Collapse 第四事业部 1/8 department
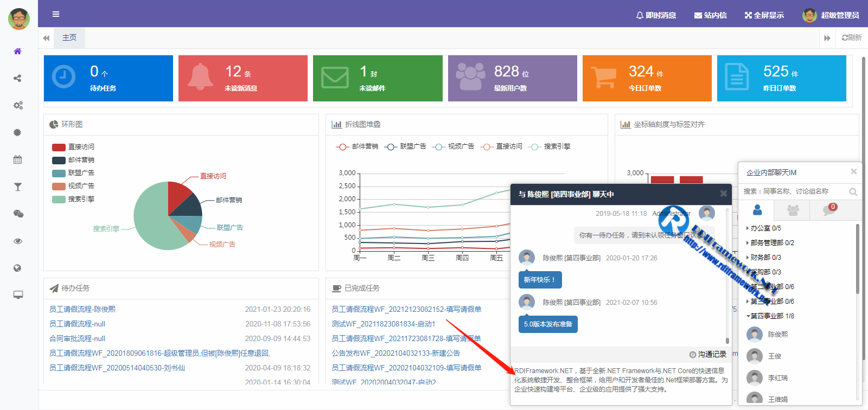 coord(770,316)
